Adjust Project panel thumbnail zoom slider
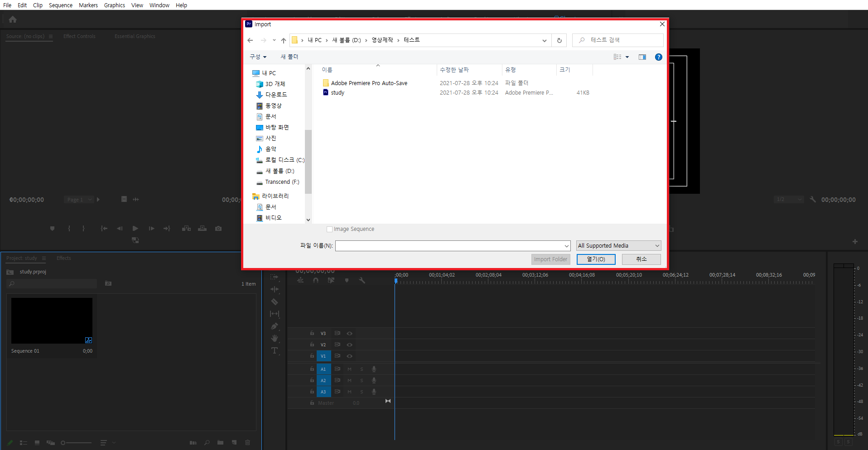The width and height of the screenshot is (868, 450). (76, 443)
